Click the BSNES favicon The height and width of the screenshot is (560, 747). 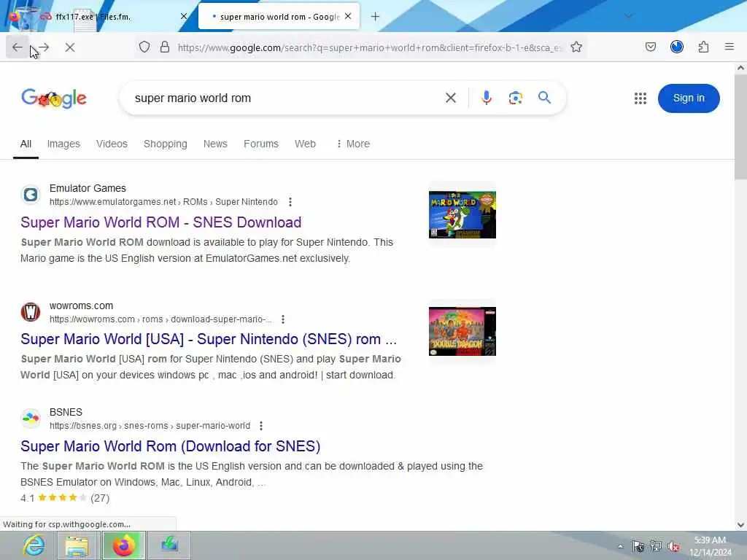point(31,419)
